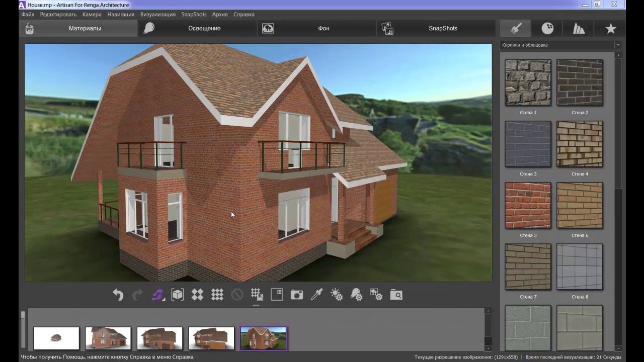
Task: Click the undo arrow icon
Action: tap(118, 295)
